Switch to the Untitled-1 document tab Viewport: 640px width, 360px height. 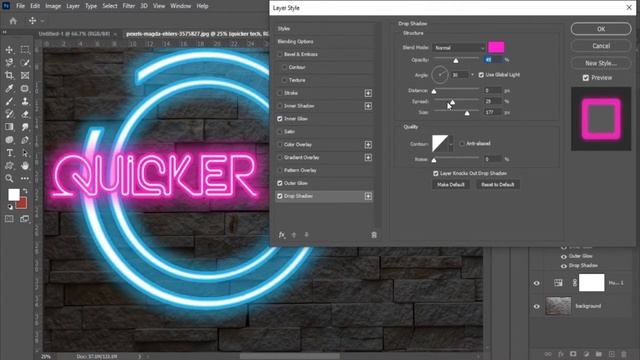point(74,34)
